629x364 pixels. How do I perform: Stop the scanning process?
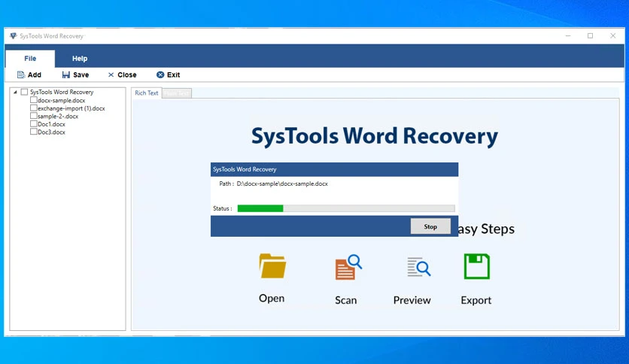coord(430,226)
